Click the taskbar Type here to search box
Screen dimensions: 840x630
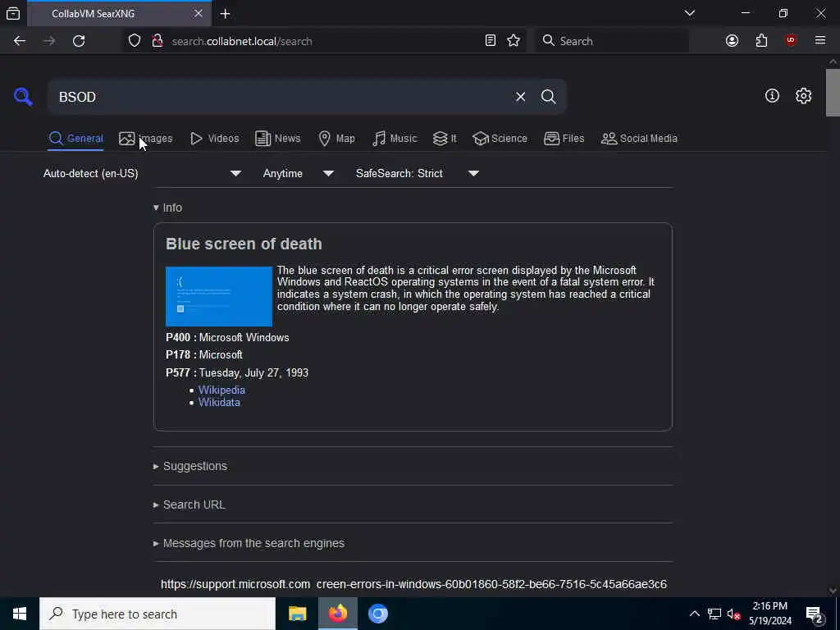point(157,614)
